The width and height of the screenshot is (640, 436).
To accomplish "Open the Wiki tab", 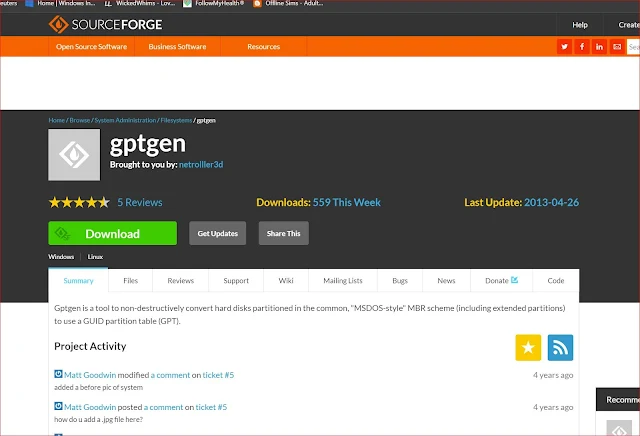I will [x=286, y=280].
